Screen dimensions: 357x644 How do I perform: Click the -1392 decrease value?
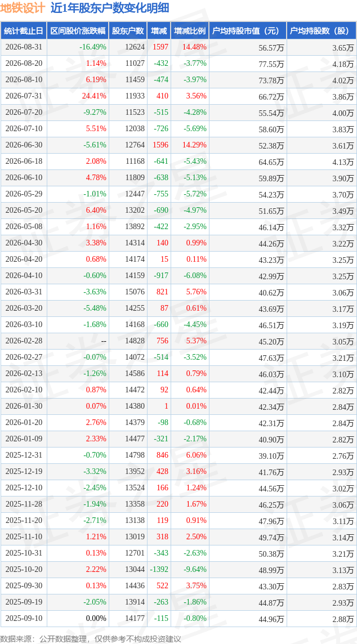(159, 569)
